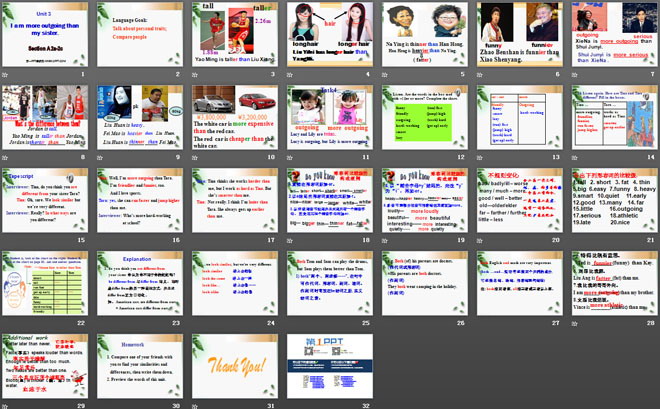Image resolution: width=660 pixels, height=409 pixels.
Task: Click animation star icon under slide 1
Action: pyautogui.click(x=5, y=75)
